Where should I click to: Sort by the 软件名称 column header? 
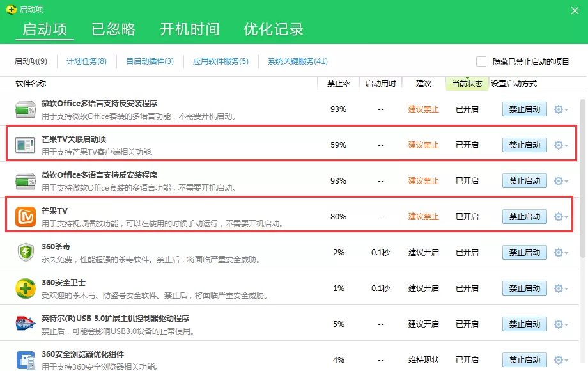click(31, 84)
